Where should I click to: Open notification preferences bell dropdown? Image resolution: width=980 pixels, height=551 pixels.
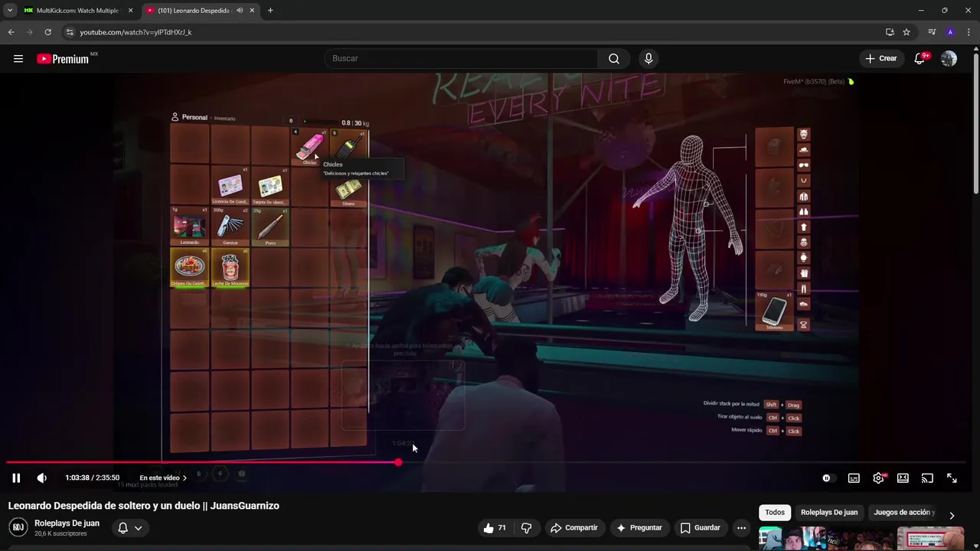pyautogui.click(x=129, y=528)
